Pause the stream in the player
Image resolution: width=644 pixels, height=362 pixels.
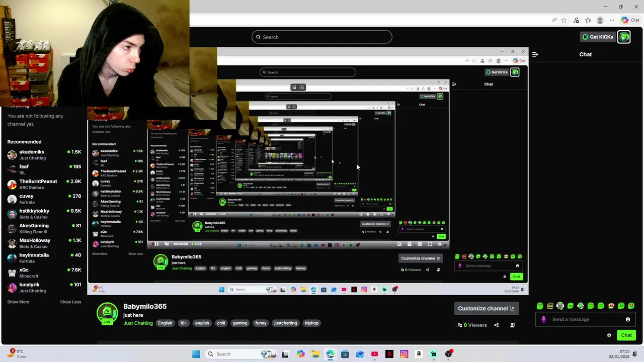tap(156, 244)
